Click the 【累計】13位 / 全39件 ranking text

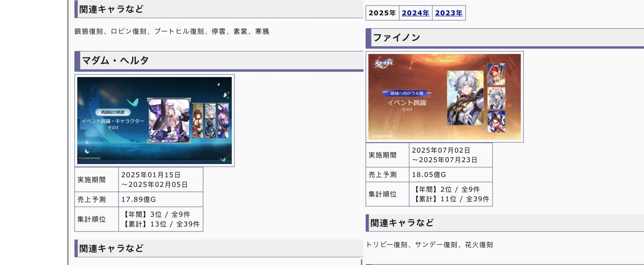(x=161, y=224)
